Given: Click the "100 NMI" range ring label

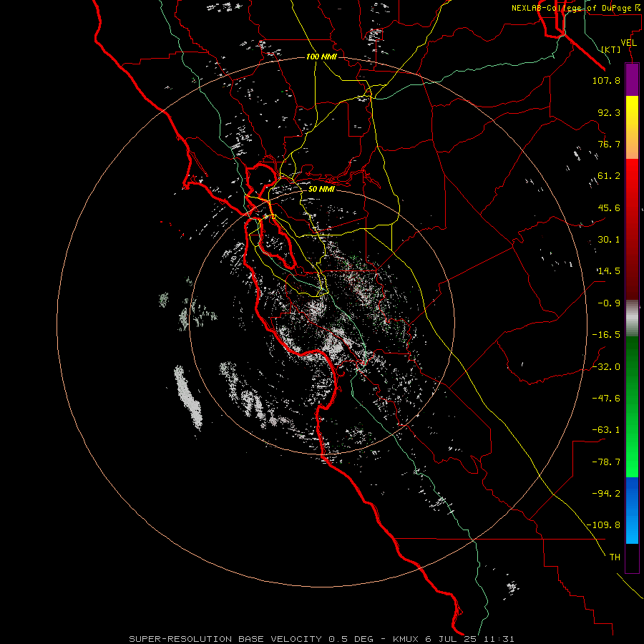Looking at the screenshot, I should (x=321, y=57).
